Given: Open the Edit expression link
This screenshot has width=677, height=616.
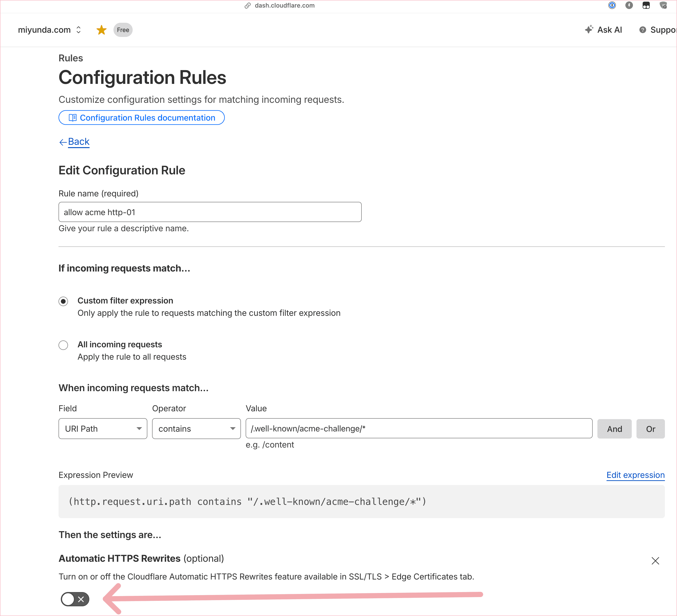Looking at the screenshot, I should (x=635, y=475).
